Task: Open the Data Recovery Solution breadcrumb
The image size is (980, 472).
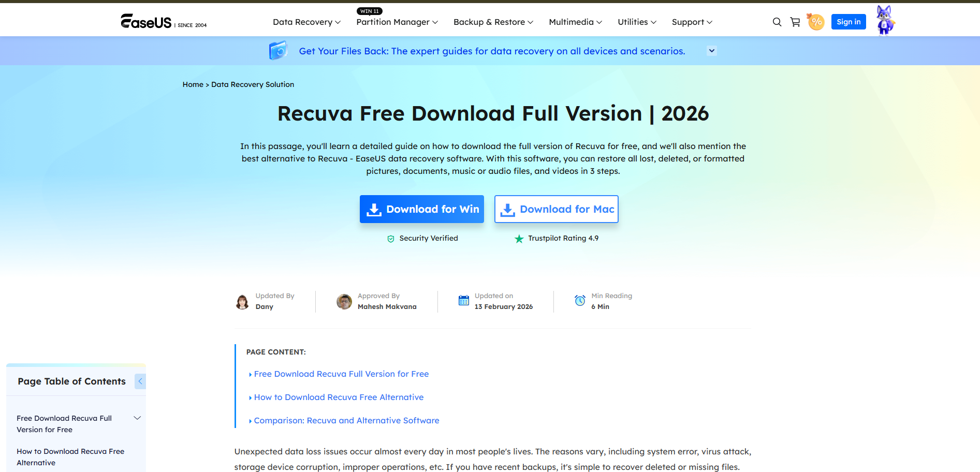Action: coord(253,84)
